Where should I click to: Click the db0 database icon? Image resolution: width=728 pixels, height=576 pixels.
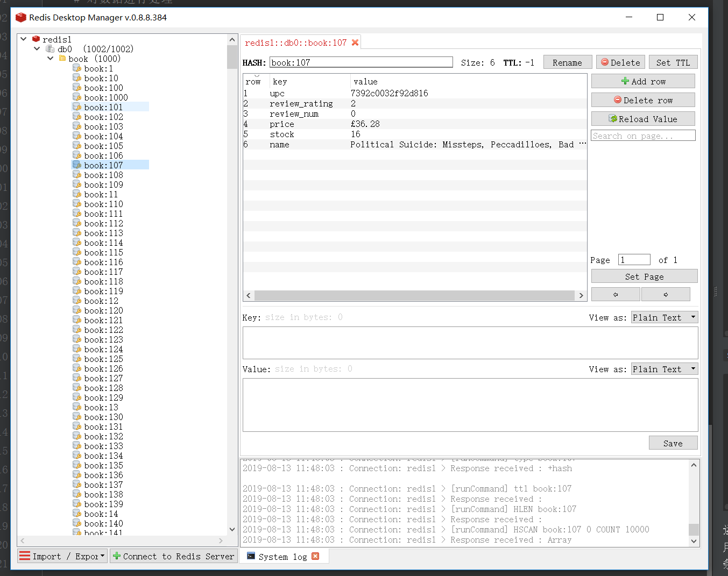(x=50, y=49)
